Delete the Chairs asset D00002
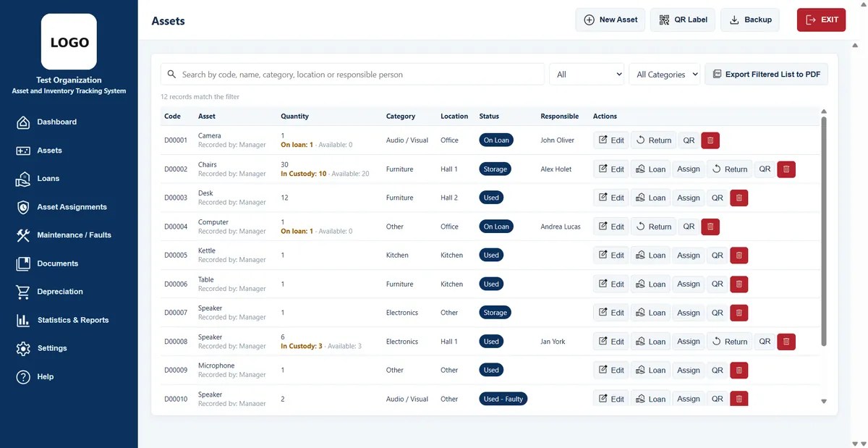The image size is (868, 448). (786, 169)
